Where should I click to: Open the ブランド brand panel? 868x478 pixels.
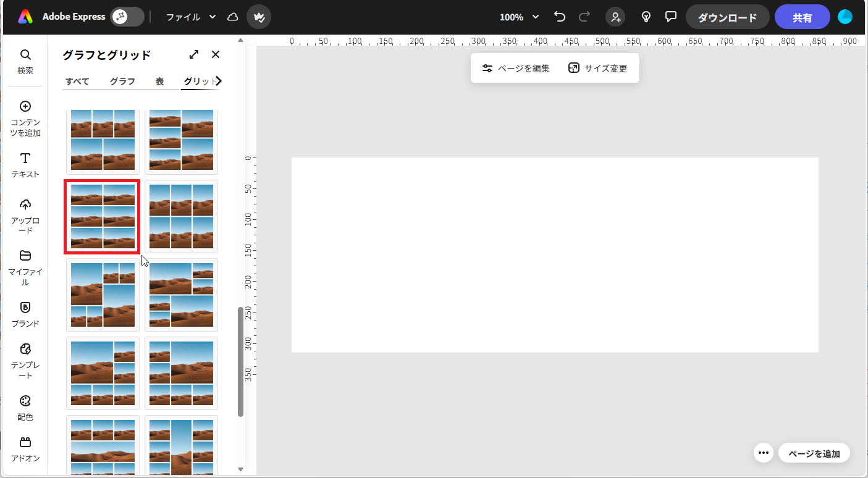coord(25,314)
